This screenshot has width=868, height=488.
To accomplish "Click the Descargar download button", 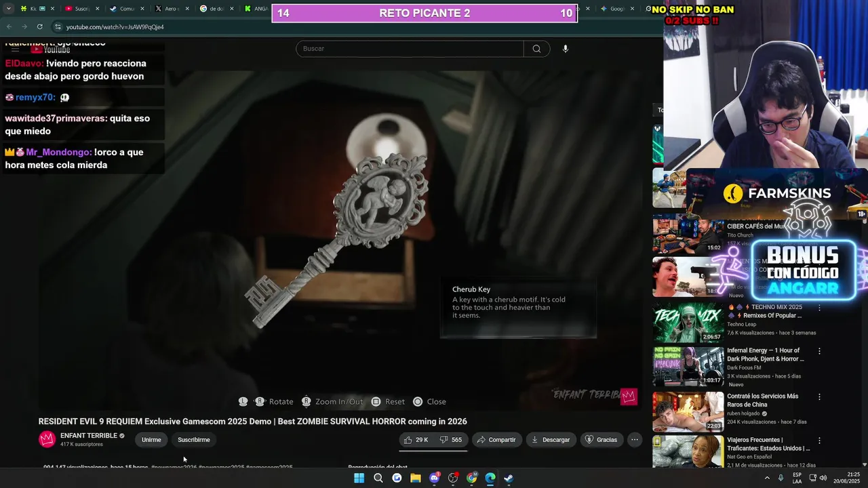I will 551,440.
